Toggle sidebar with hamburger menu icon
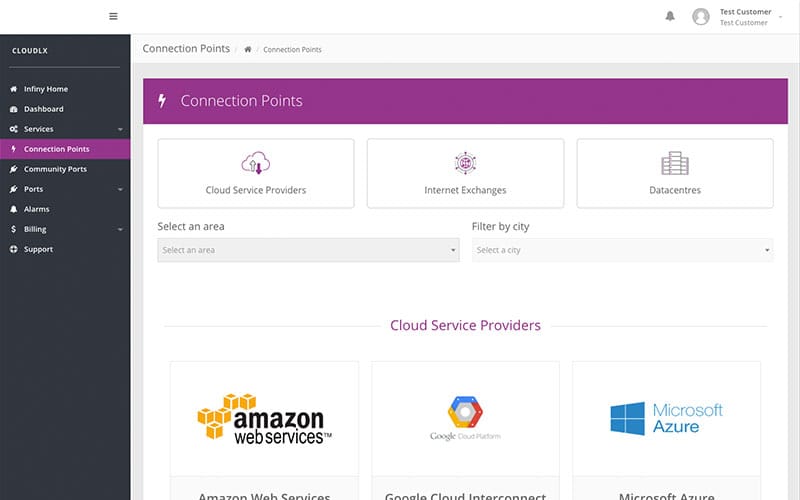The width and height of the screenshot is (800, 500). (x=113, y=16)
